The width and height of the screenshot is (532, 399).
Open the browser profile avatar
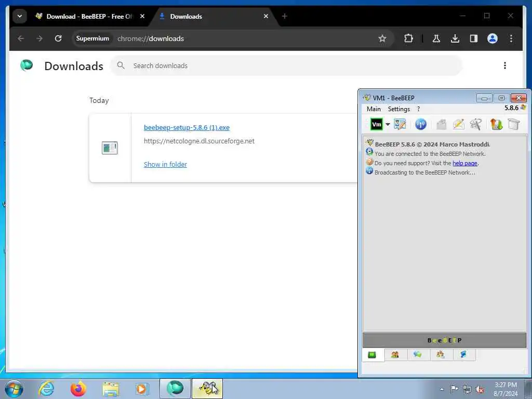coord(493,38)
